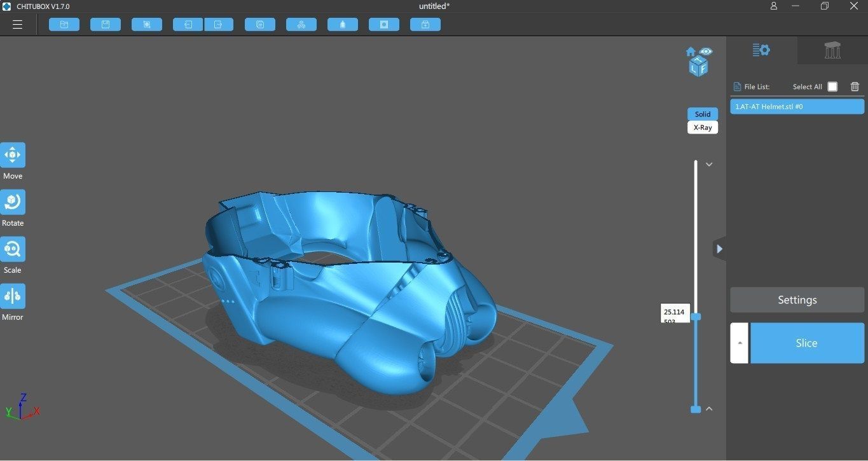This screenshot has height=461, width=868.
Task: Click the File List document icon
Action: pos(737,86)
